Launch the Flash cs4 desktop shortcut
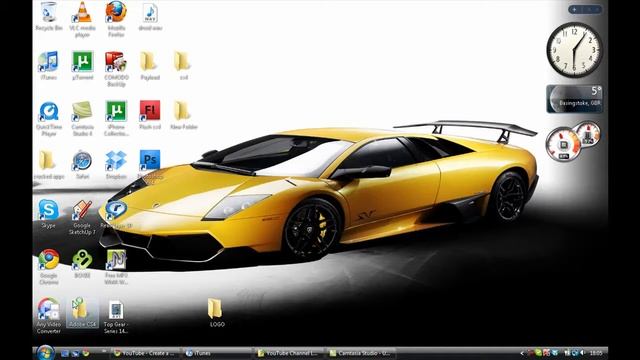Image resolution: width=640 pixels, height=360 pixels. coord(150,115)
